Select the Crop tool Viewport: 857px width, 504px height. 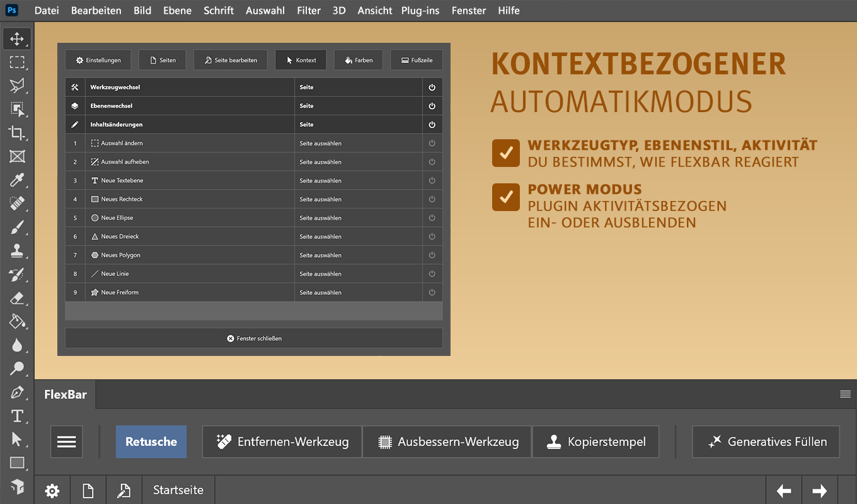[17, 133]
